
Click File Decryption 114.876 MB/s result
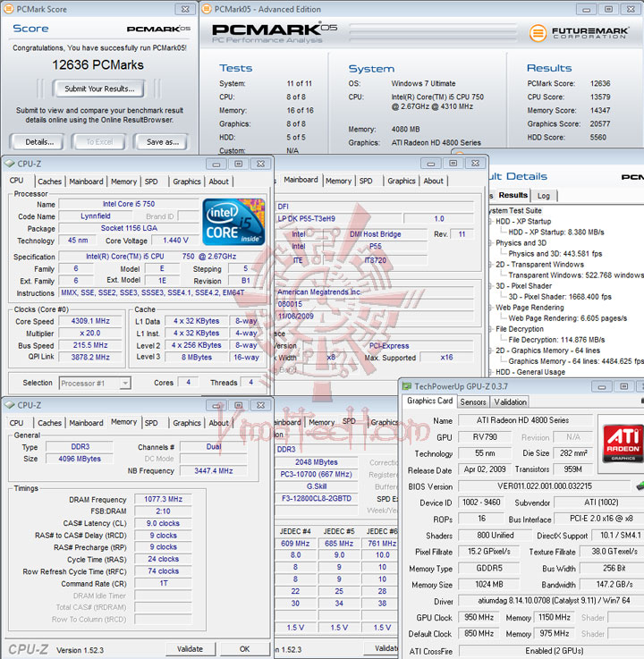click(556, 340)
